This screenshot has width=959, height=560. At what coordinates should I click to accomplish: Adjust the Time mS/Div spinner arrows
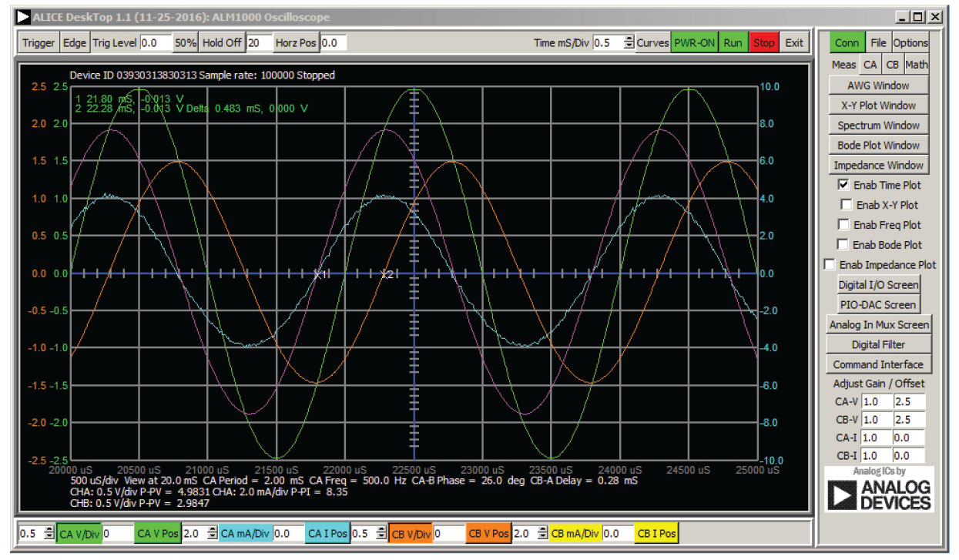(629, 43)
